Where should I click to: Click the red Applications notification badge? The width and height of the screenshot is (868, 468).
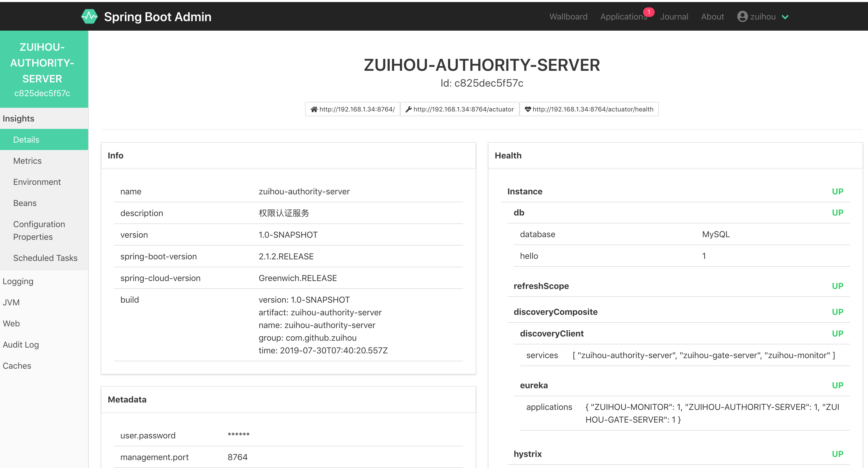point(649,12)
